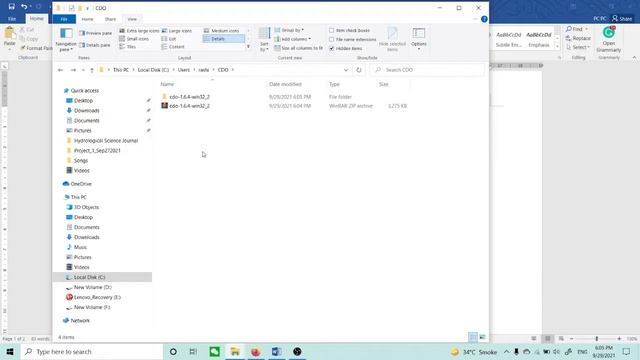This screenshot has width=640, height=360.
Task: Refresh the CDO folder view
Action: (359, 70)
